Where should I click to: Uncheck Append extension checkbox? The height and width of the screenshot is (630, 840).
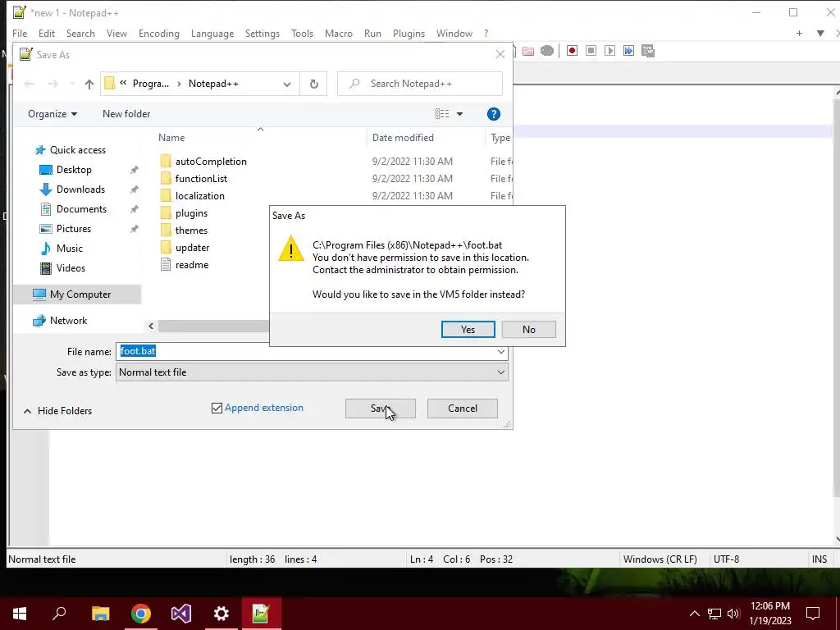point(217,409)
